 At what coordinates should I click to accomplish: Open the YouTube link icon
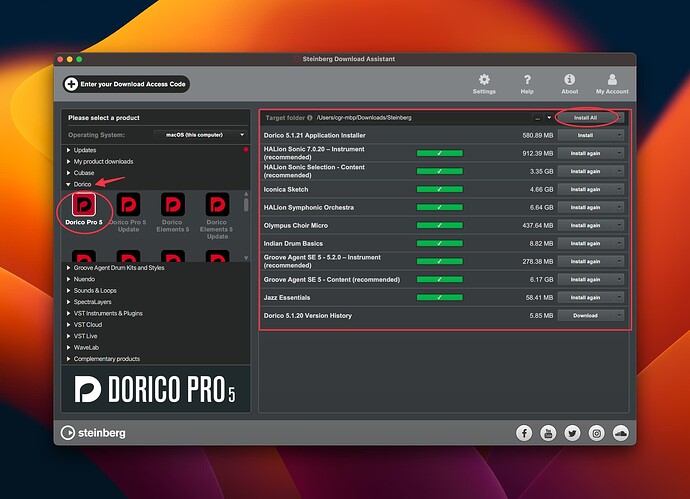pyautogui.click(x=548, y=433)
